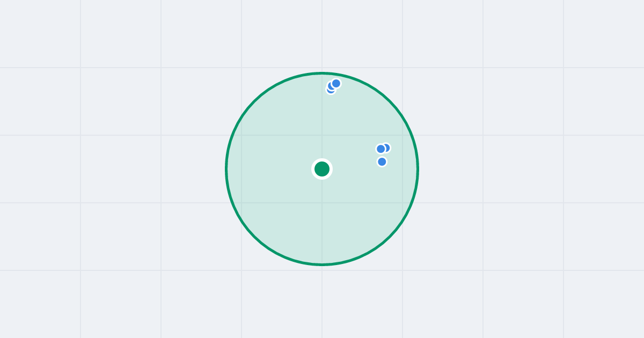The height and width of the screenshot is (338, 644).
Task: Choose the partly hidden blue dot in right pair
Action: [386, 148]
